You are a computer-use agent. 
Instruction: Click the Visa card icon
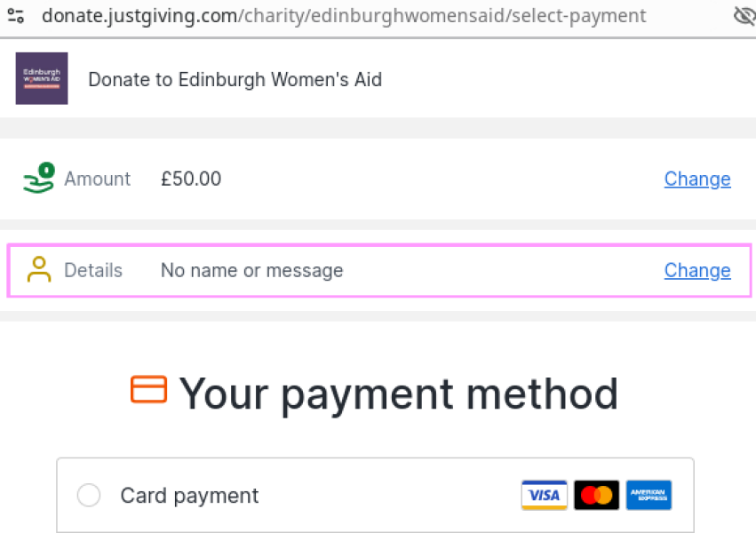pos(544,495)
